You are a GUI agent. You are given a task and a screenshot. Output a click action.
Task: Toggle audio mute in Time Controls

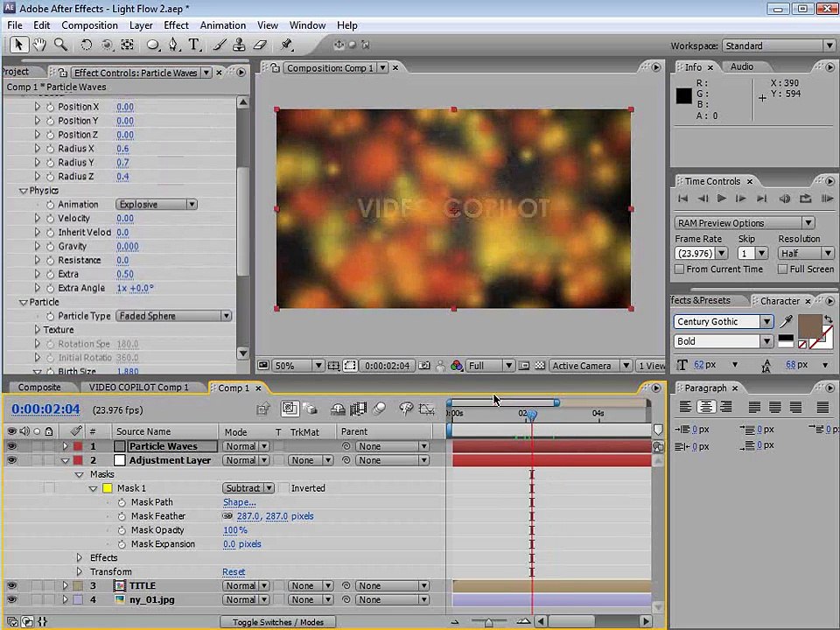click(x=784, y=199)
